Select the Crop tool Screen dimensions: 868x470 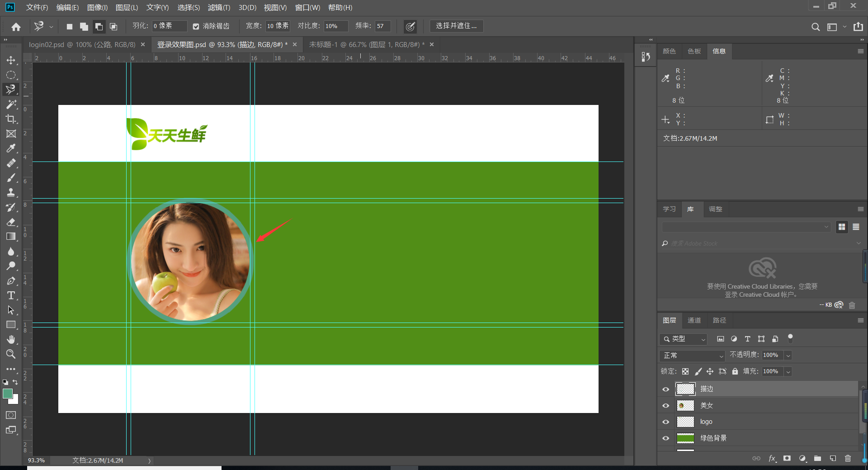pyautogui.click(x=11, y=119)
